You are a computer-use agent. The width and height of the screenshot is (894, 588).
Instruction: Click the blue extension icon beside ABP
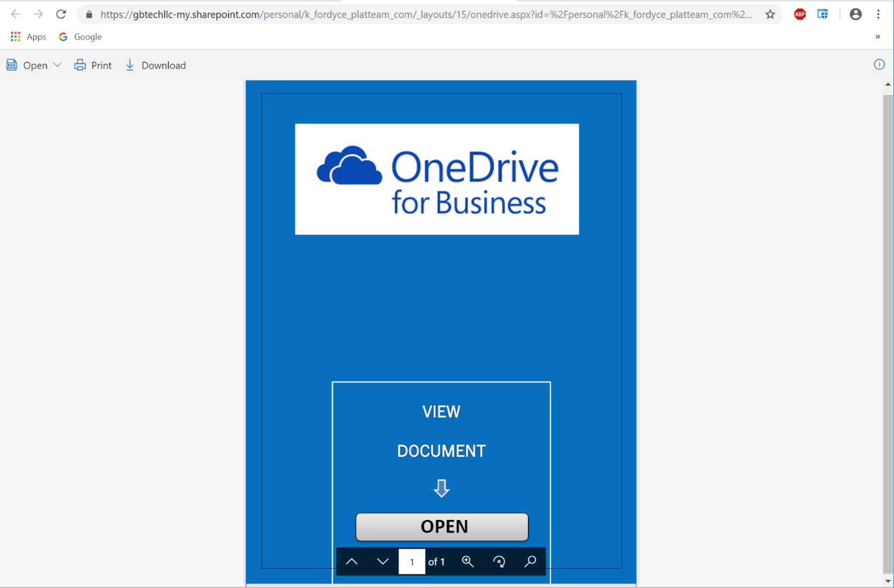point(823,14)
